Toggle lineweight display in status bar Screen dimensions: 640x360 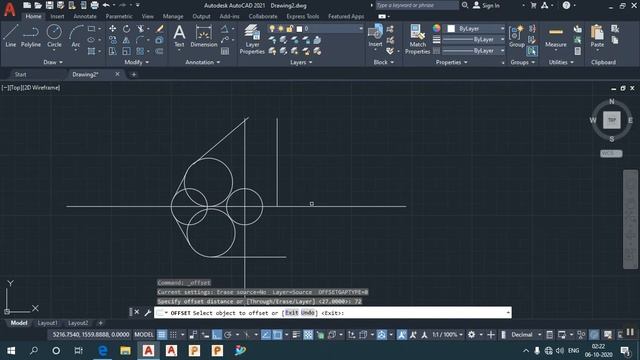[297, 335]
